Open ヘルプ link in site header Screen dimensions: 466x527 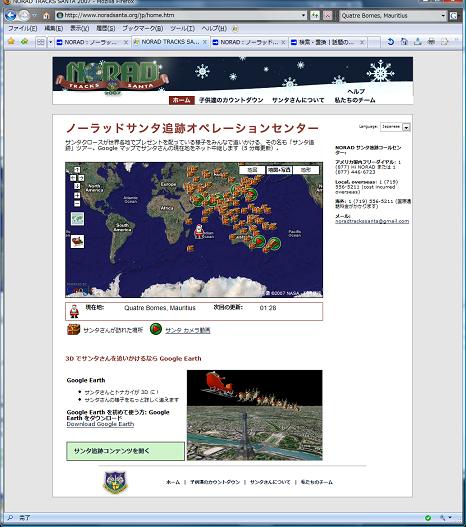point(356,91)
